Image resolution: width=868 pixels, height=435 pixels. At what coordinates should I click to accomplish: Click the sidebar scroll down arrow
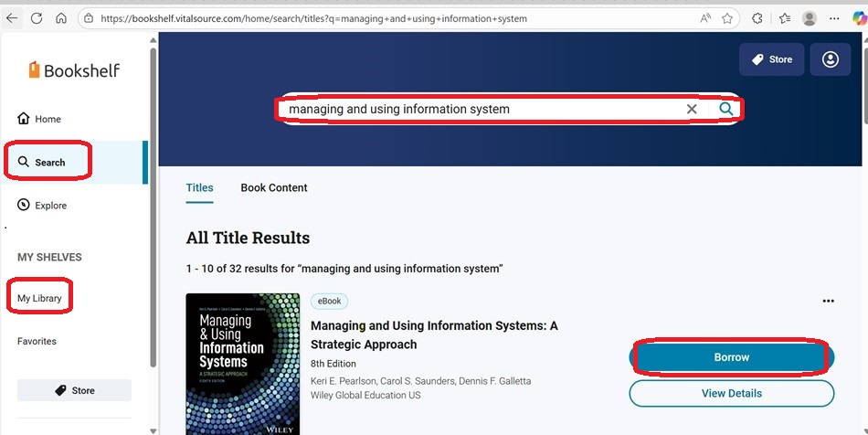pyautogui.click(x=153, y=430)
